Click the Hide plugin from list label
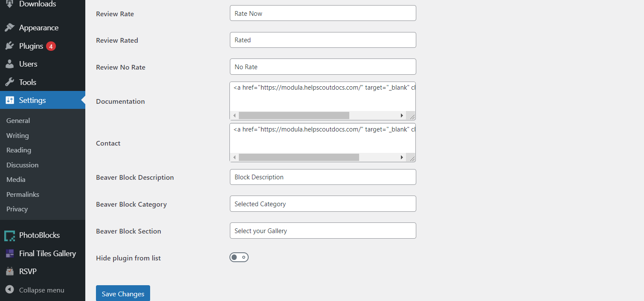The height and width of the screenshot is (301, 644). tap(128, 258)
